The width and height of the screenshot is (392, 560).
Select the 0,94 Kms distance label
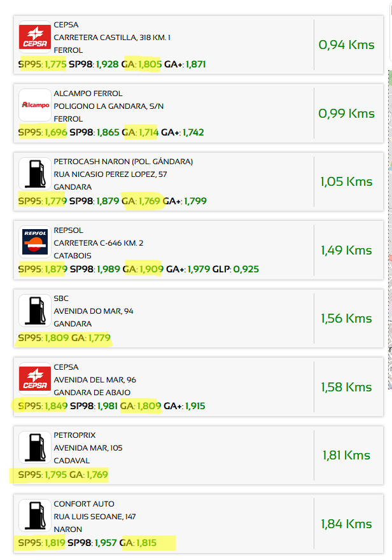tap(346, 45)
